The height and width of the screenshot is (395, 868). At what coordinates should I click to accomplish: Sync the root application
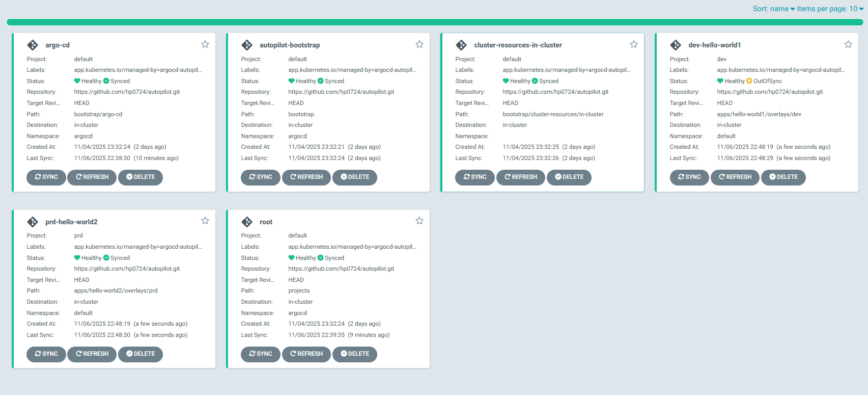pyautogui.click(x=261, y=354)
